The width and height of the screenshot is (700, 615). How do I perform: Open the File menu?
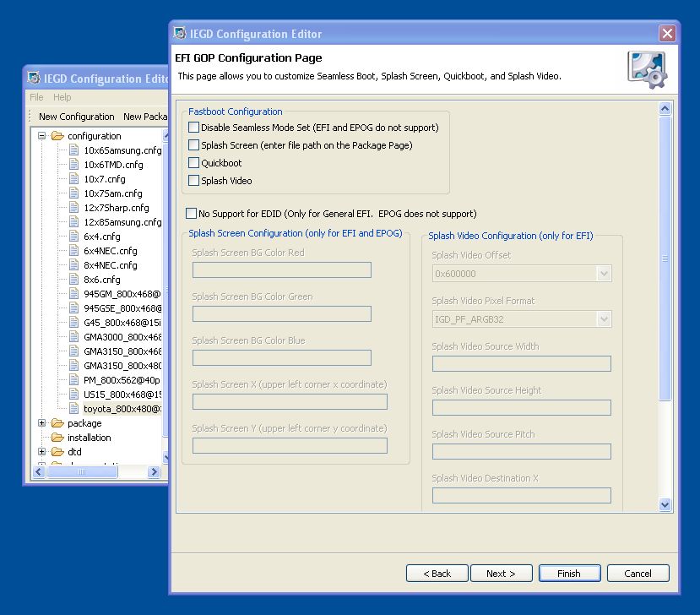click(x=36, y=97)
